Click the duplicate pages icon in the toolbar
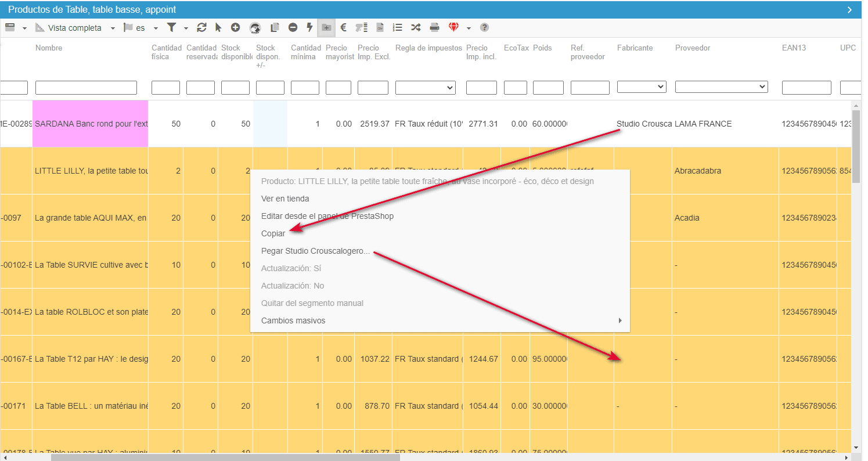This screenshot has width=868, height=461. pos(275,27)
